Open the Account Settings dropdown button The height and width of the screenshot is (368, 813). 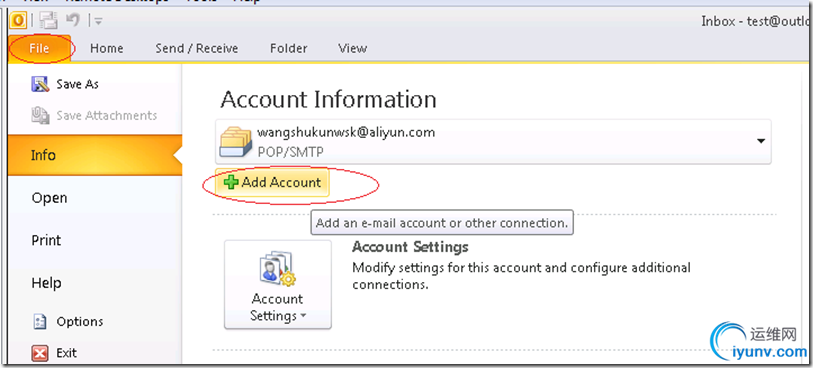point(277,284)
